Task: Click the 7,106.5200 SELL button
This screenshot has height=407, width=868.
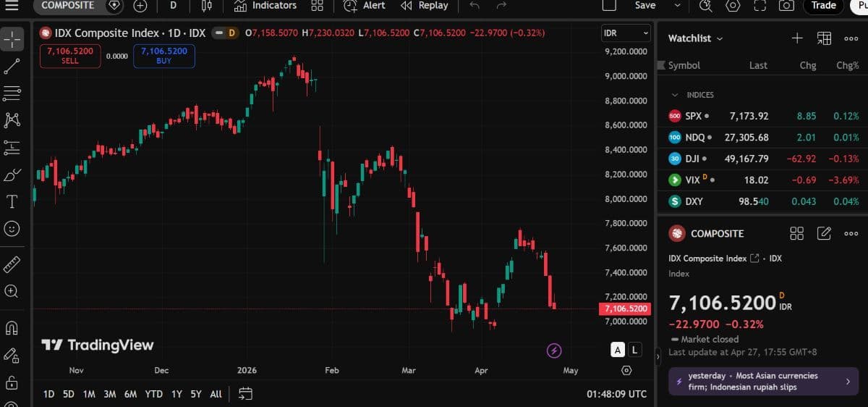Action: point(70,56)
